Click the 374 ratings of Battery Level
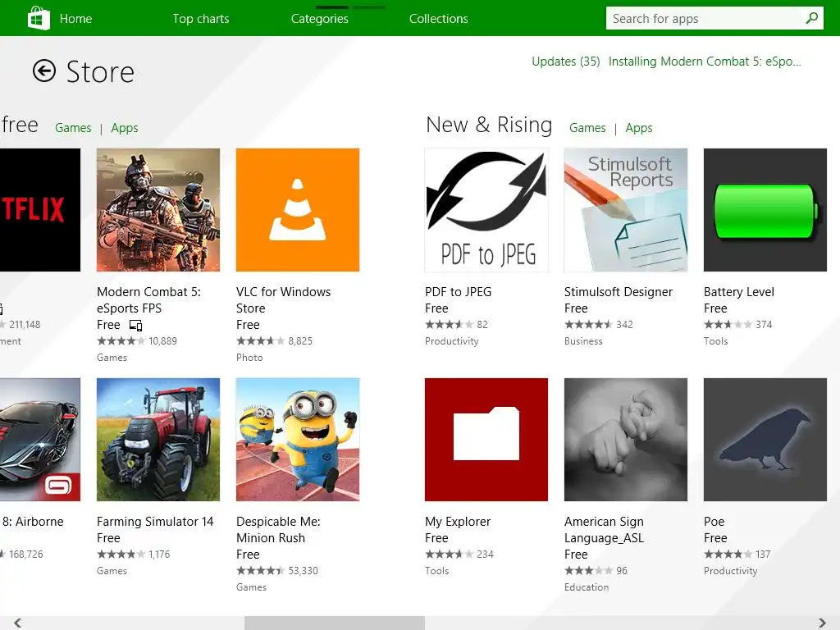 (764, 325)
